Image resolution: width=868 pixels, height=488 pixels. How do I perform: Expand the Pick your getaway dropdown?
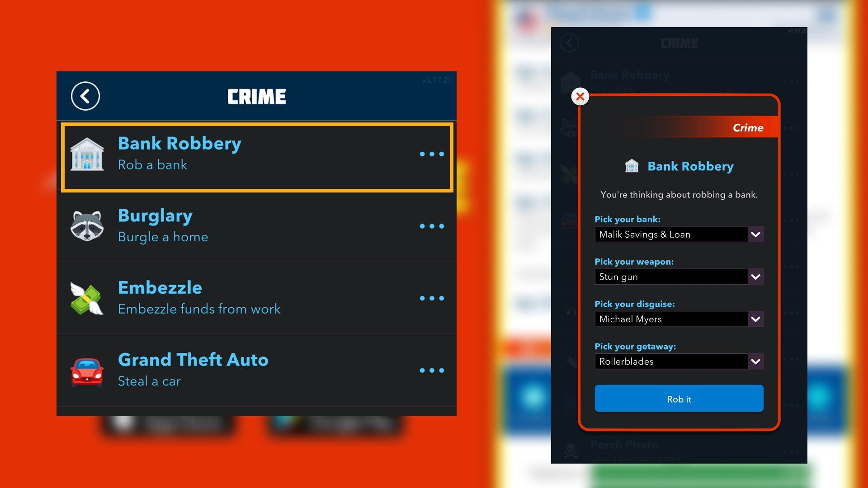(755, 361)
